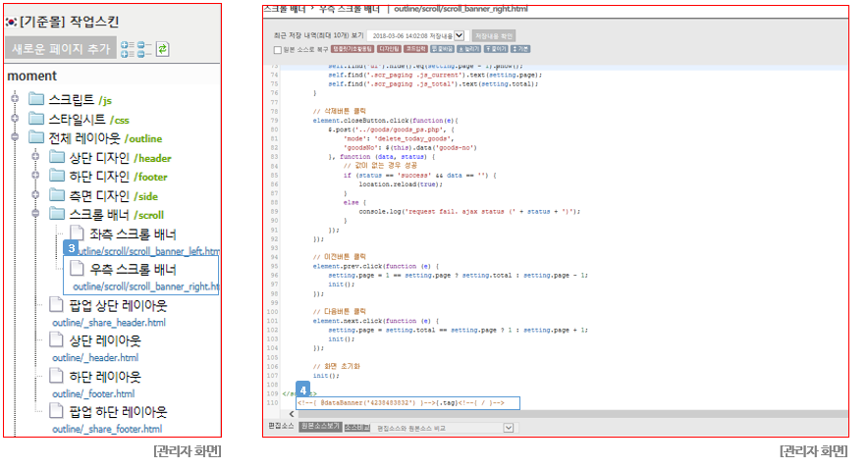
Task: Click the scroll-left arrow under editor
Action: tap(292, 414)
